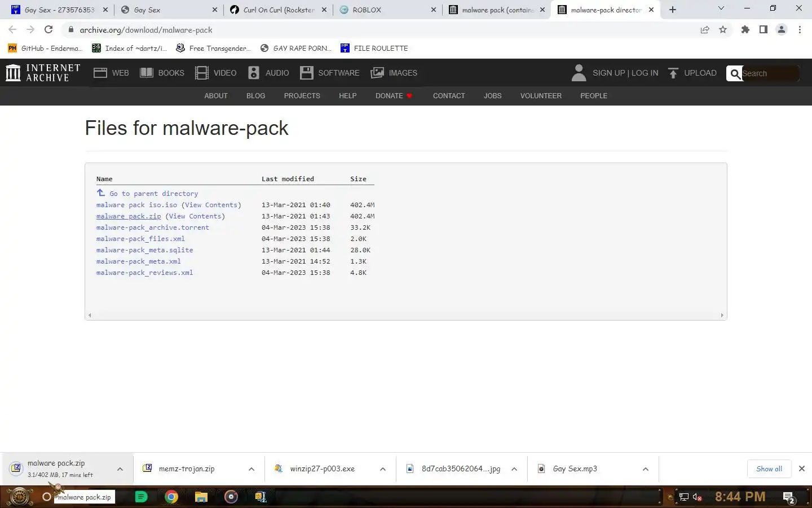Open a new browser tab
Viewport: 812px width, 508px height.
pos(673,10)
